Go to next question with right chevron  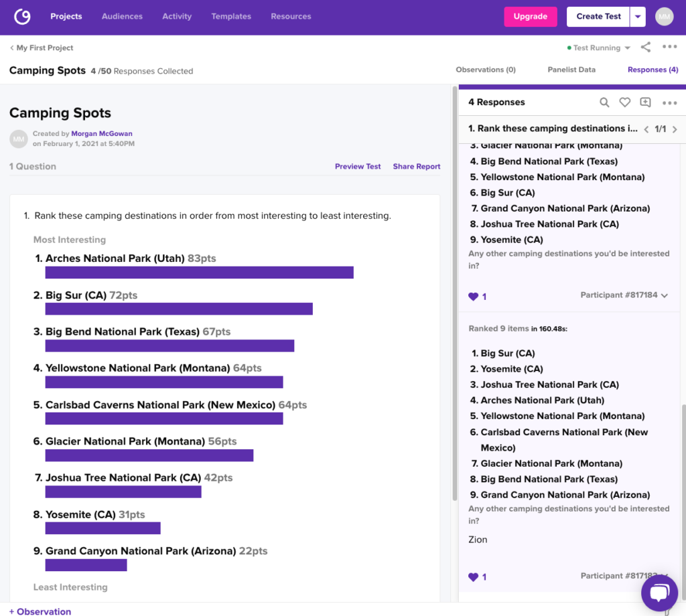675,129
